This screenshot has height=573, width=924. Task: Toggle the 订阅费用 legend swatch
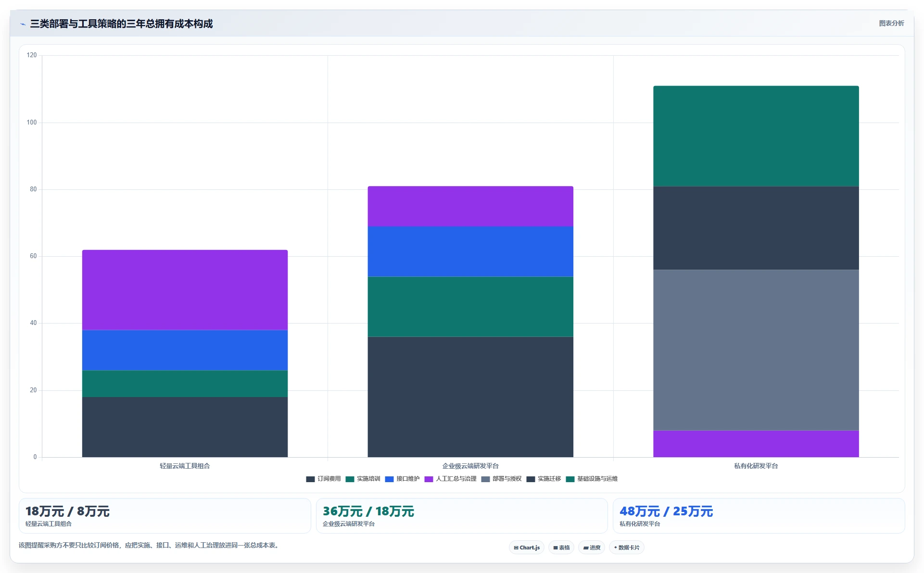310,479
